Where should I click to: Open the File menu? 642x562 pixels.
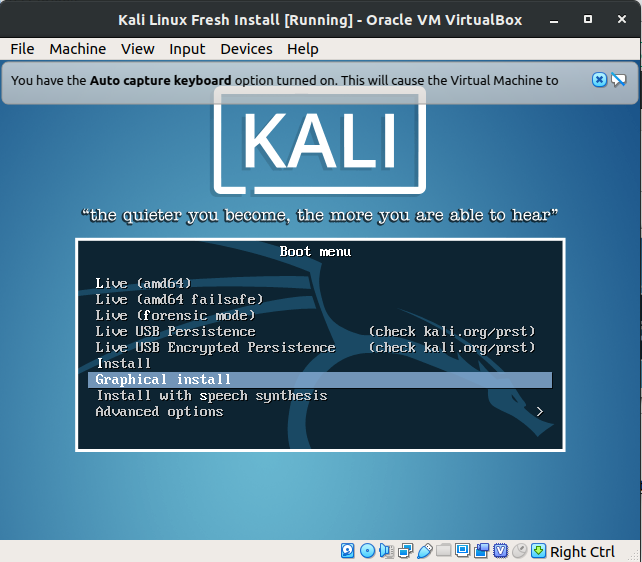[x=22, y=49]
